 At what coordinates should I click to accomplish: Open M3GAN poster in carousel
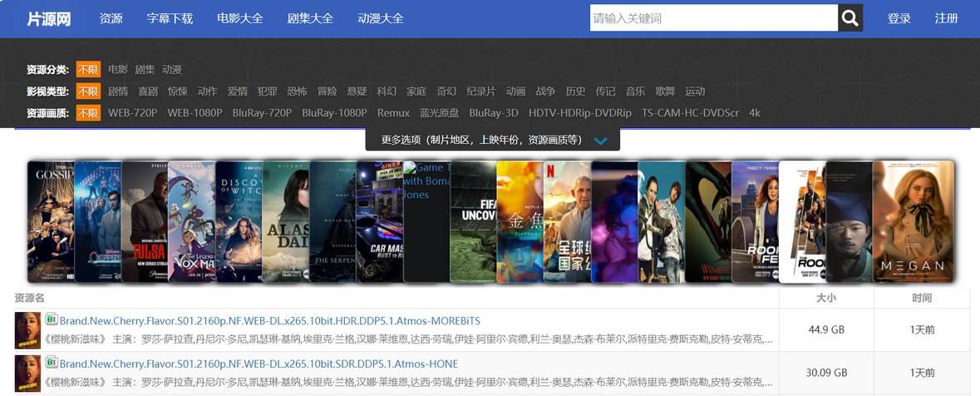pyautogui.click(x=914, y=221)
